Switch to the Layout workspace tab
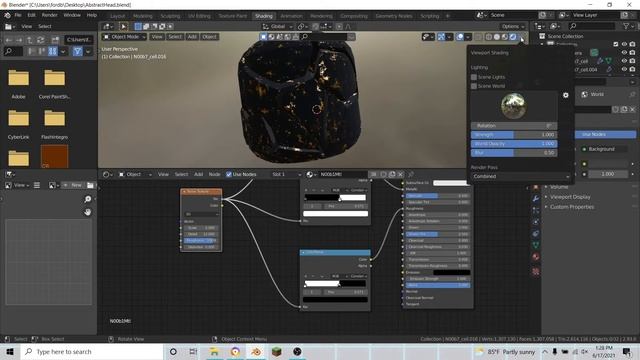640x360 pixels. 118,16
